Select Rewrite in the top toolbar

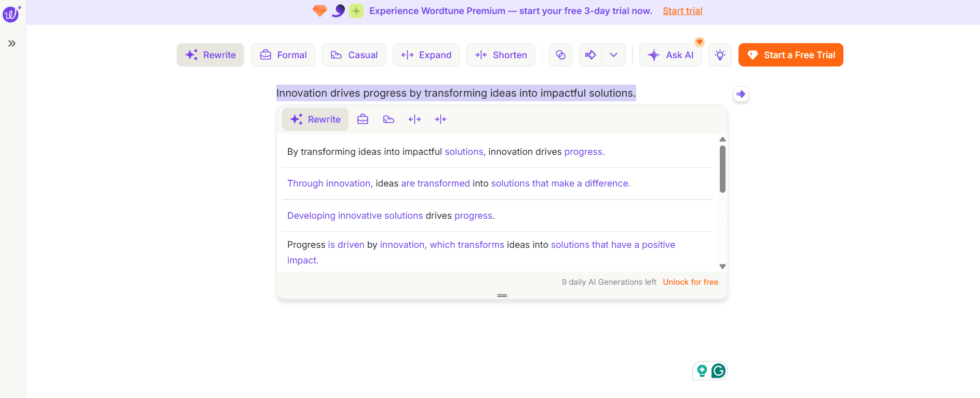pos(210,55)
